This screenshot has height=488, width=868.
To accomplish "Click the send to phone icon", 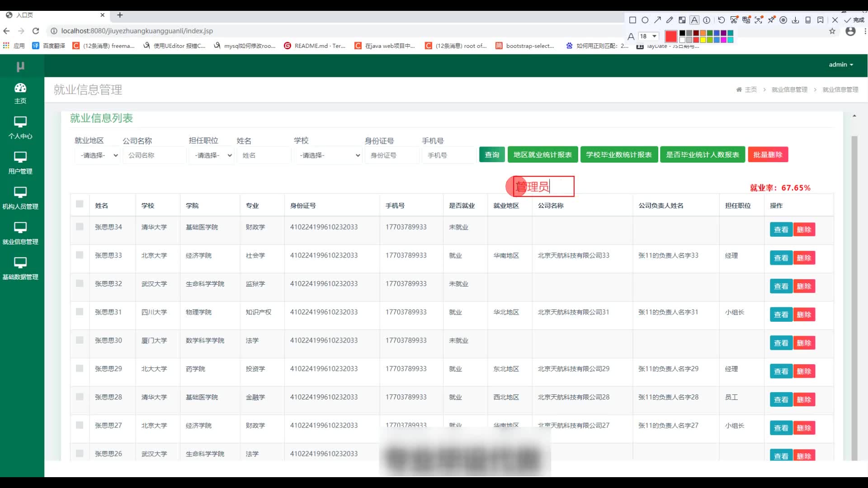I will point(808,20).
